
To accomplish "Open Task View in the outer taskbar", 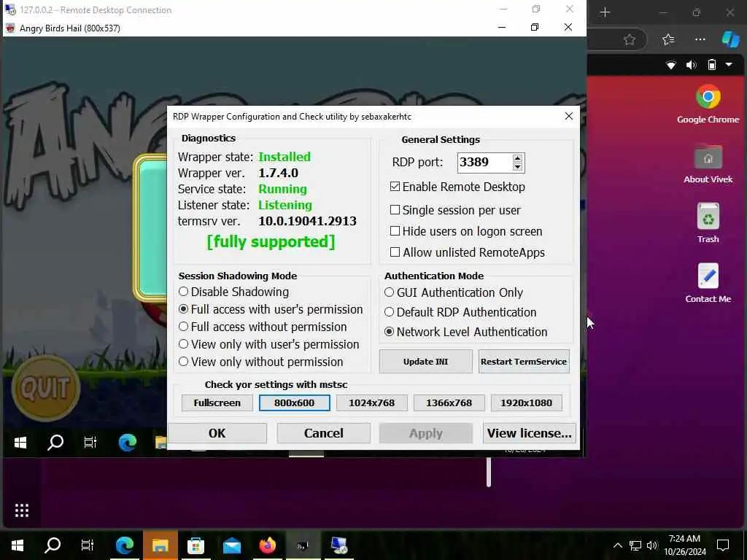I will (x=88, y=545).
